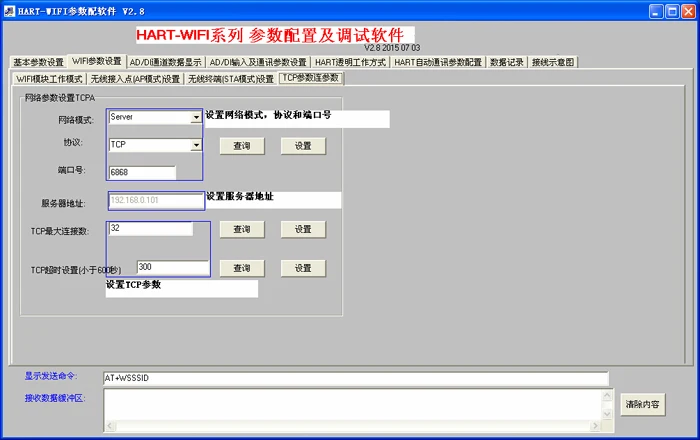Close the HART-WIFI window

(688, 12)
